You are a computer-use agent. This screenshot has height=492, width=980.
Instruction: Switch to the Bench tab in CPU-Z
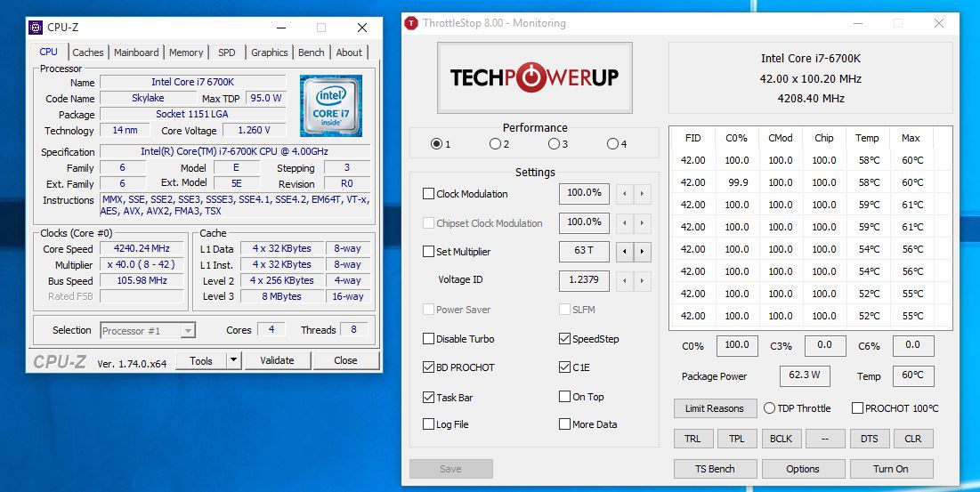click(312, 52)
